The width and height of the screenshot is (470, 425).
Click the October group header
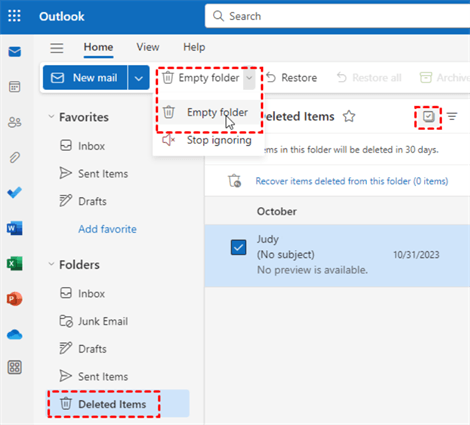[x=277, y=211]
